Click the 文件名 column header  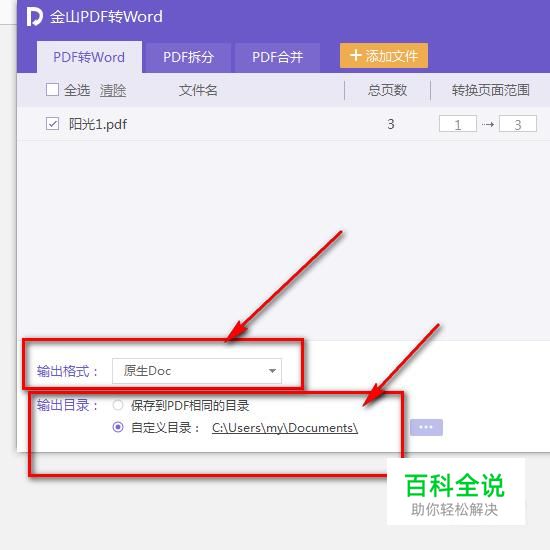tap(198, 90)
